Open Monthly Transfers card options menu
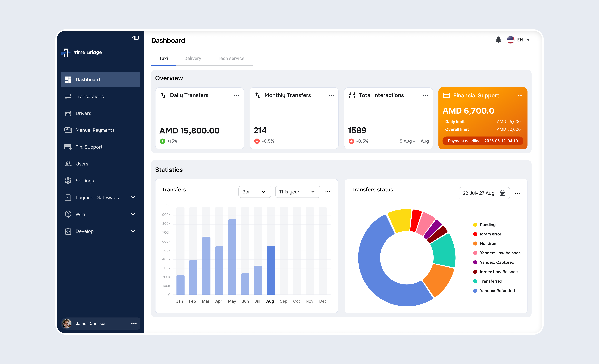 tap(331, 95)
